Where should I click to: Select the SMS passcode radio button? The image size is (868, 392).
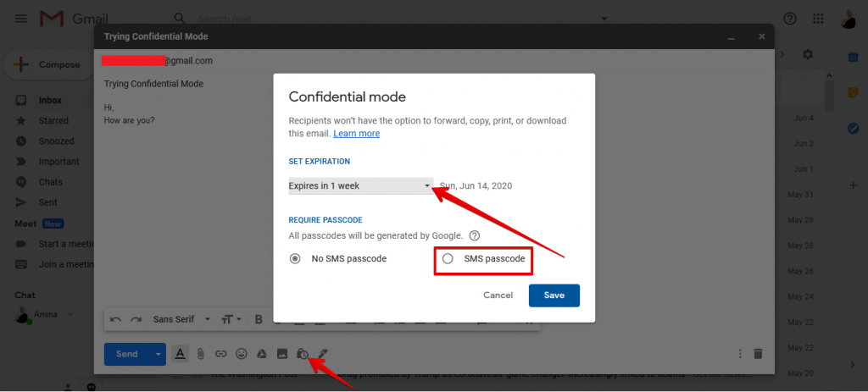pos(448,258)
